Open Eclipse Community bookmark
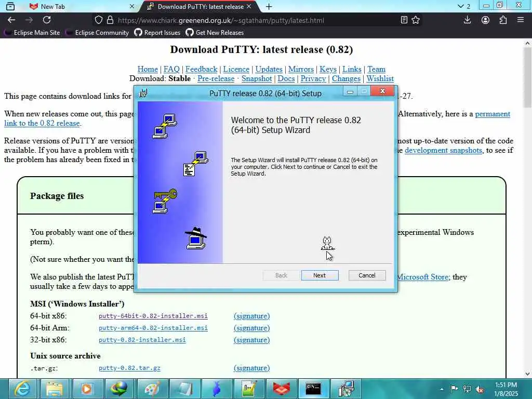The height and width of the screenshot is (399, 532). (x=98, y=33)
